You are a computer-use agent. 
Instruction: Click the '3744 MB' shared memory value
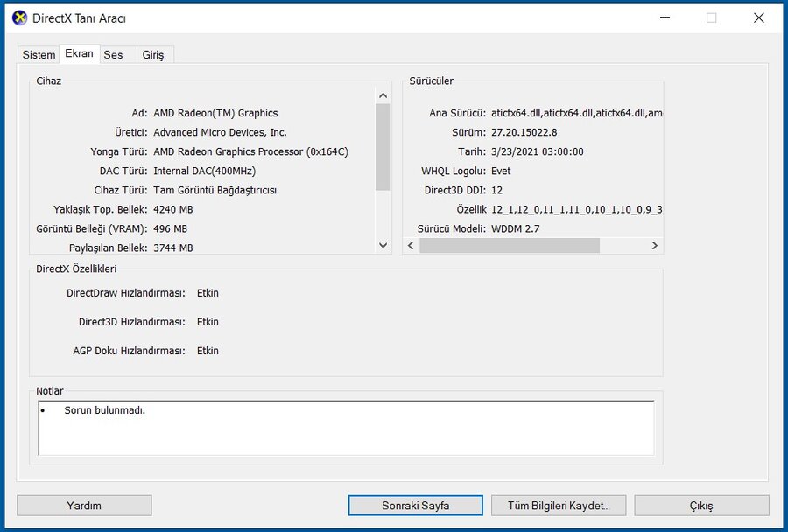click(x=173, y=248)
